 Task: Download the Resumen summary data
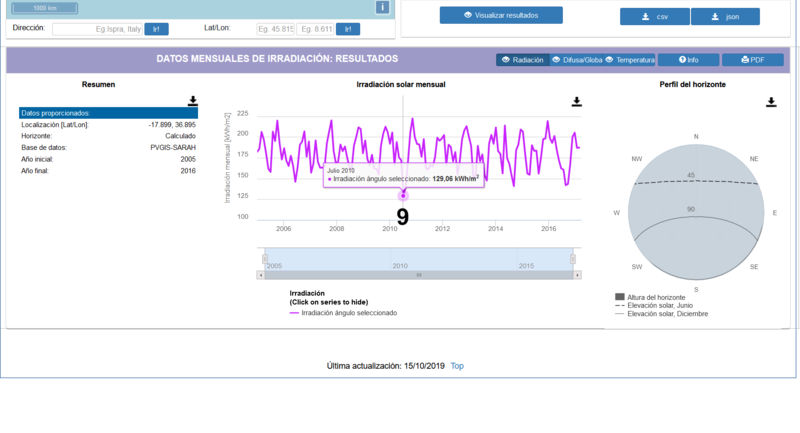point(192,101)
